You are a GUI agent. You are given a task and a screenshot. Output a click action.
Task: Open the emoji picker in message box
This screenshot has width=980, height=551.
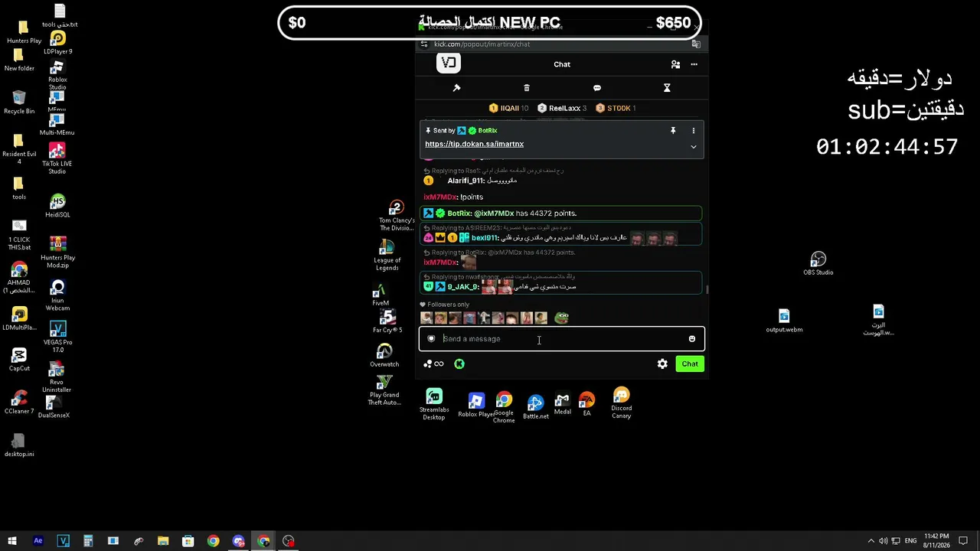point(692,339)
